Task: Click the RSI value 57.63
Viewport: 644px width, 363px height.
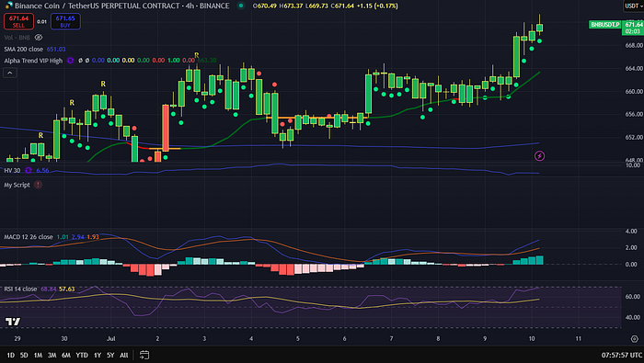Action: pyautogui.click(x=66, y=289)
